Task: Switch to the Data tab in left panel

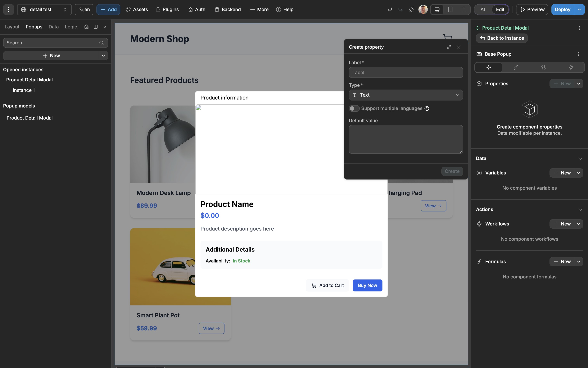Action: (x=53, y=27)
